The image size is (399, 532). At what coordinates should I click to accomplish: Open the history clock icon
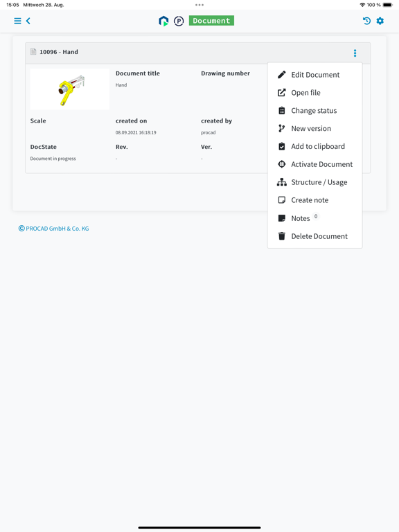(x=366, y=21)
